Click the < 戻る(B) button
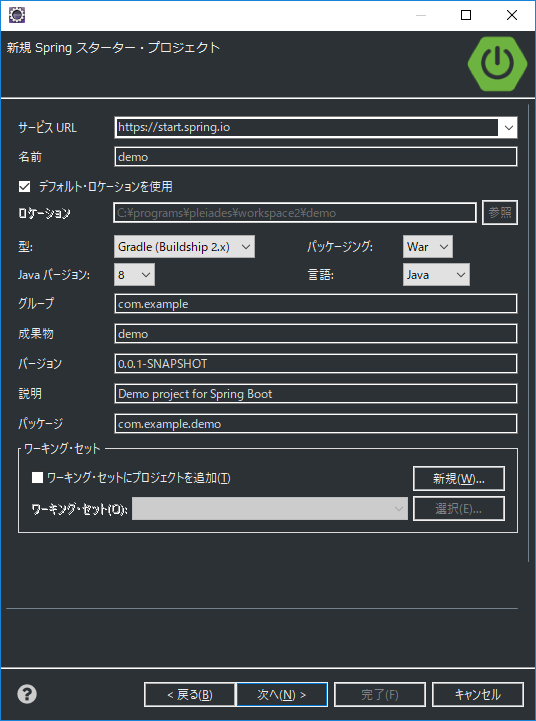This screenshot has width=536, height=721. click(189, 694)
